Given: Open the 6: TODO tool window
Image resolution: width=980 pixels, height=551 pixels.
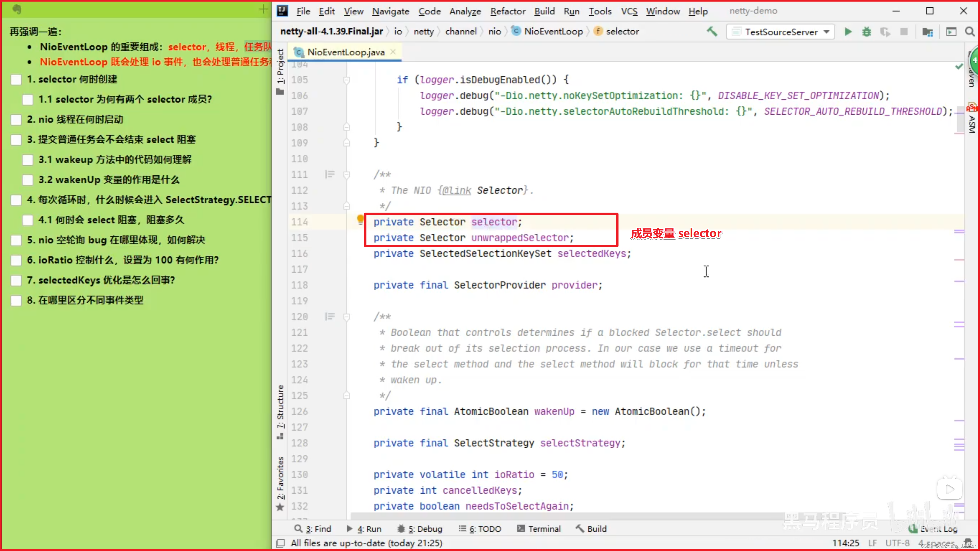Looking at the screenshot, I should pos(480,529).
